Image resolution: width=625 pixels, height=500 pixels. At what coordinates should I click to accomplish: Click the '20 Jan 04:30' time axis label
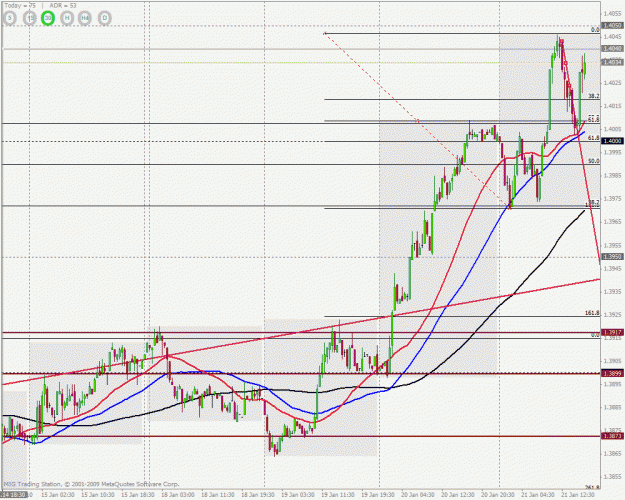pyautogui.click(x=418, y=495)
